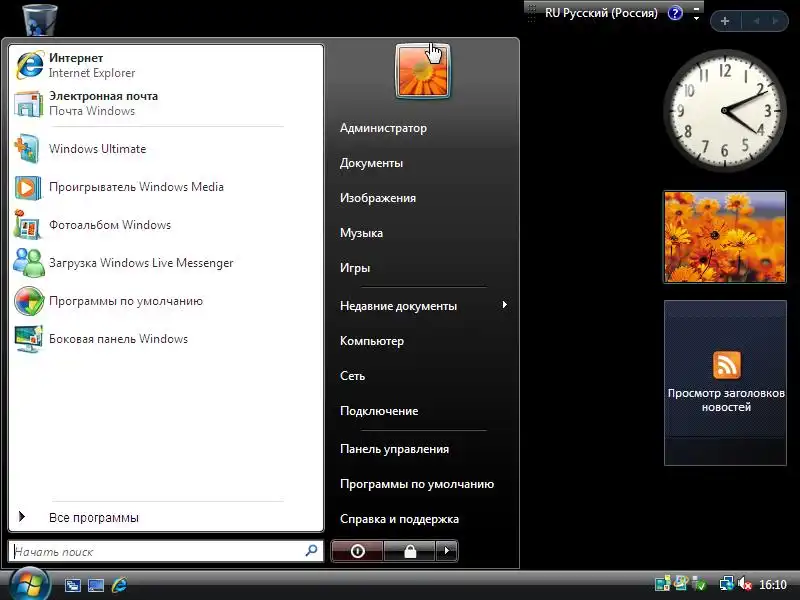Viewport: 800px width, 600px height.
Task: Open the Recycle Bin on desktop
Action: coord(40,19)
